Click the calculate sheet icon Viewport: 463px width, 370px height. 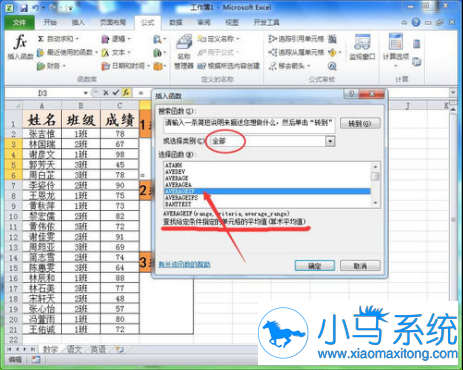[416, 62]
